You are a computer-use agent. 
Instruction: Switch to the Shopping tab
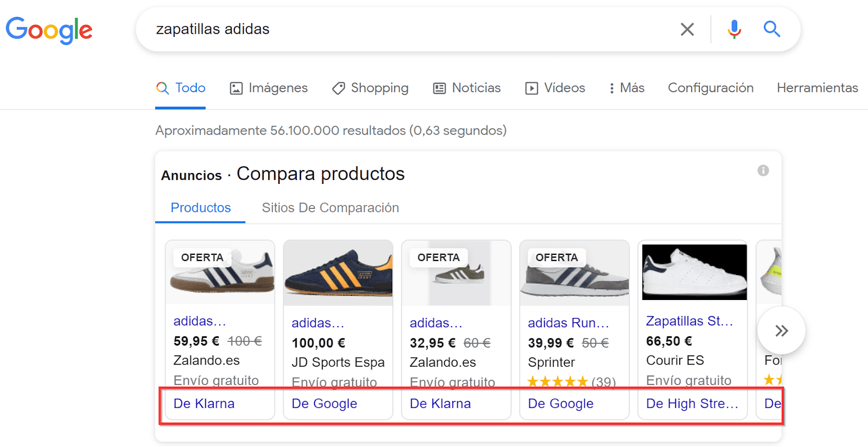(x=371, y=88)
